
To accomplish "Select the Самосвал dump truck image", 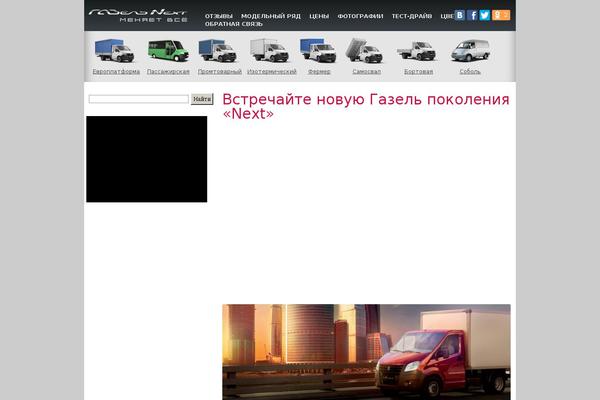I will click(x=364, y=50).
